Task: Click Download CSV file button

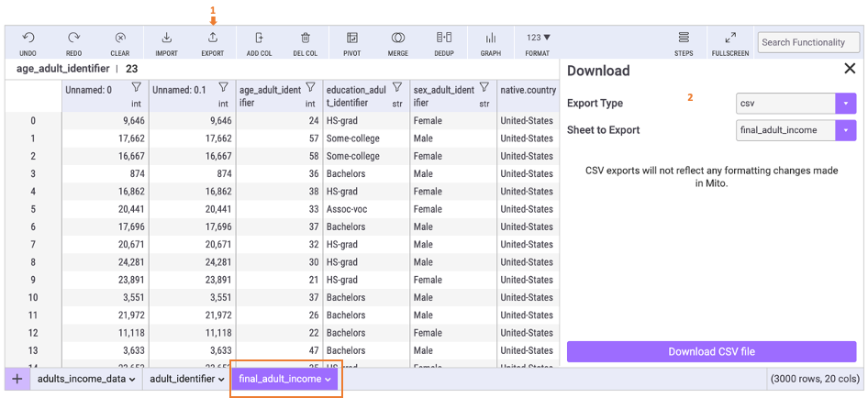Action: pyautogui.click(x=711, y=351)
